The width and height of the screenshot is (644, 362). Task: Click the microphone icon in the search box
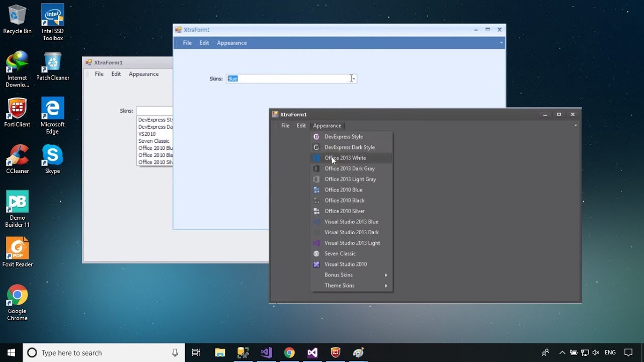click(x=175, y=352)
